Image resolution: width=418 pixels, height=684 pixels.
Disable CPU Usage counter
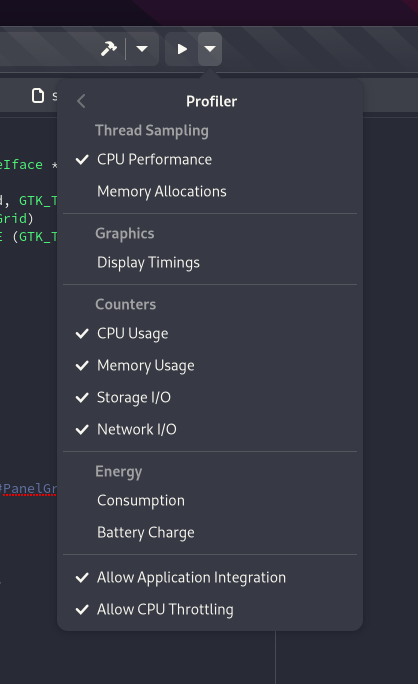[x=210, y=334]
